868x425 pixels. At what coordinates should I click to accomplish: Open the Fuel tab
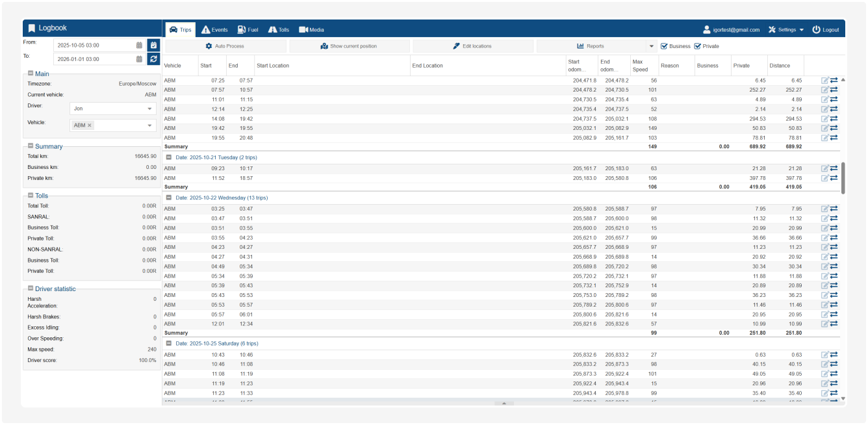248,29
